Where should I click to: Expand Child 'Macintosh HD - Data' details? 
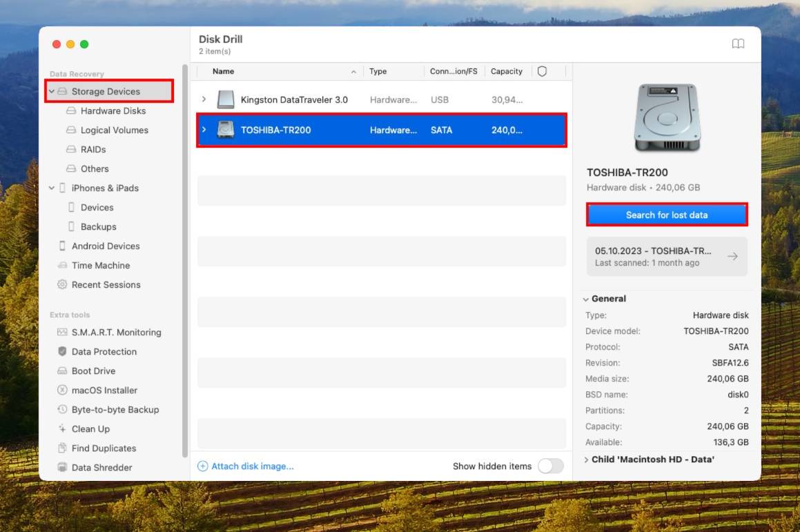(x=586, y=459)
